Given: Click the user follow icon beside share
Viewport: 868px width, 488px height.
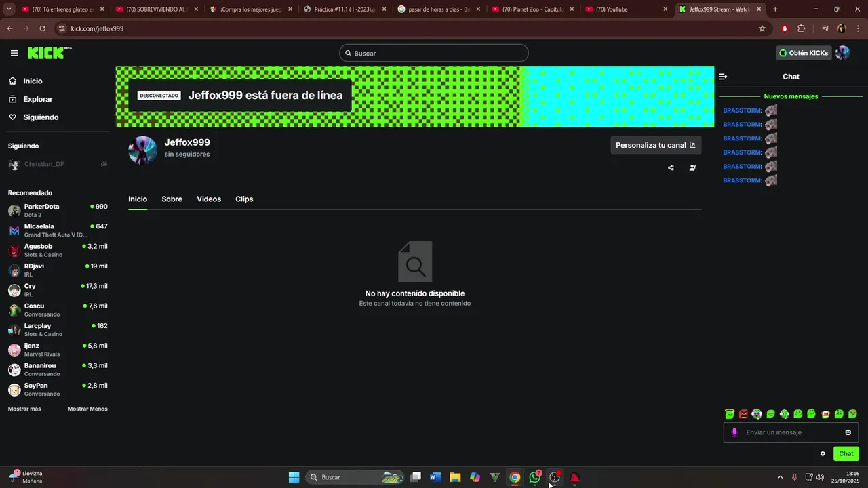Looking at the screenshot, I should [x=692, y=167].
